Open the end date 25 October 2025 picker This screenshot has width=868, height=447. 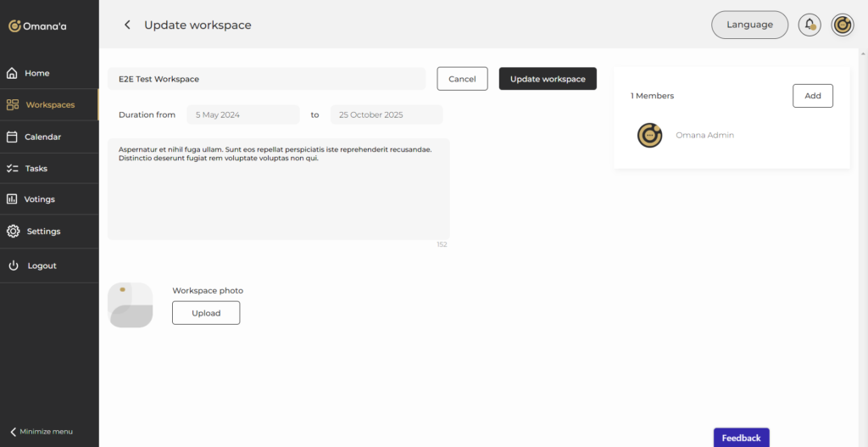pyautogui.click(x=386, y=115)
